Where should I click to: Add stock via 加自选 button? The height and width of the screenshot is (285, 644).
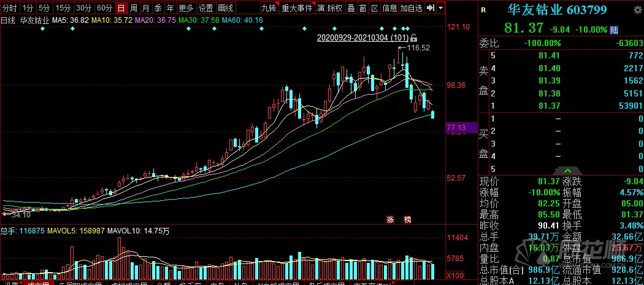pyautogui.click(x=412, y=8)
